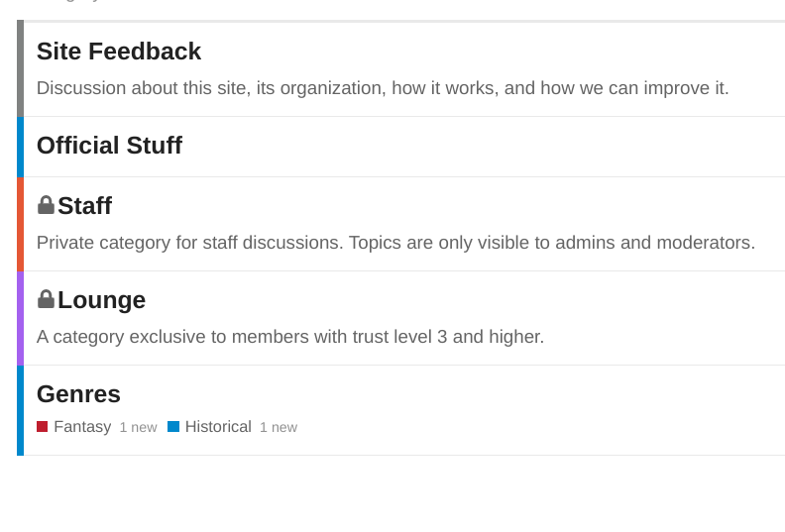
Task: Go to the Lounge category
Action: coord(102,300)
